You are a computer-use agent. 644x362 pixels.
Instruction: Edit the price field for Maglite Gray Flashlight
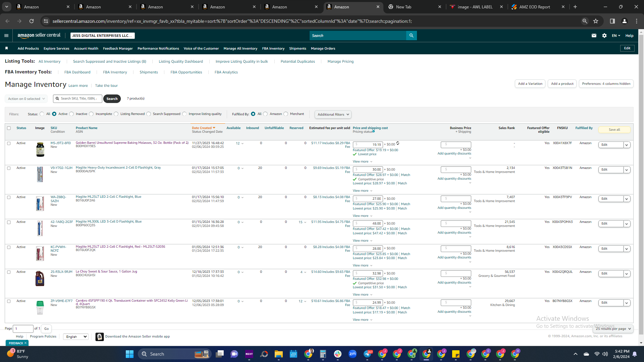pyautogui.click(x=368, y=170)
